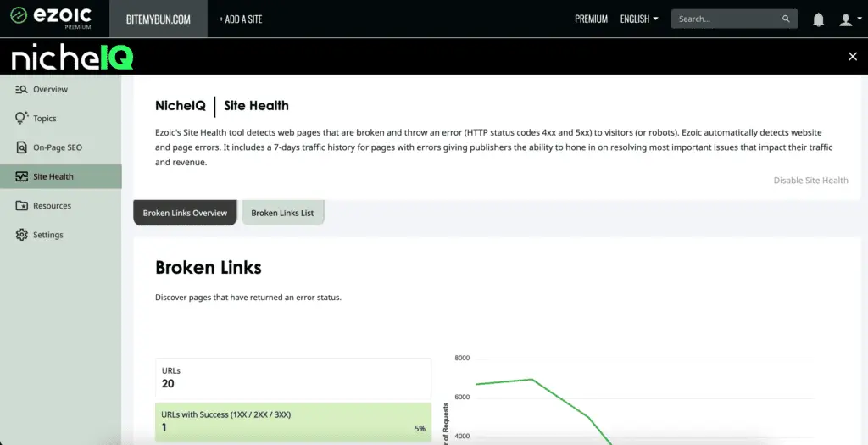The image size is (868, 445).
Task: Click the 8000 axis label on chart
Action: pyautogui.click(x=462, y=358)
